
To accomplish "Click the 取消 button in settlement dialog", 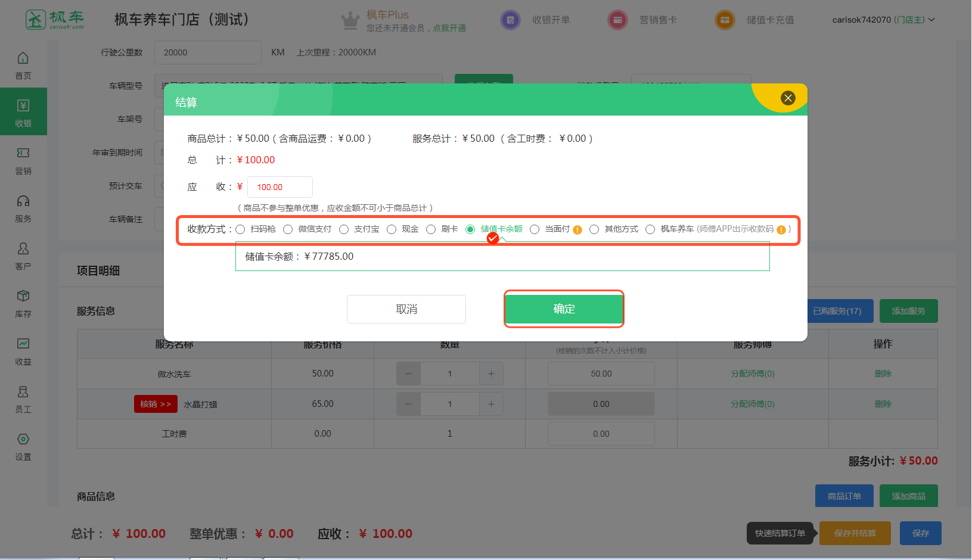I will click(x=406, y=309).
